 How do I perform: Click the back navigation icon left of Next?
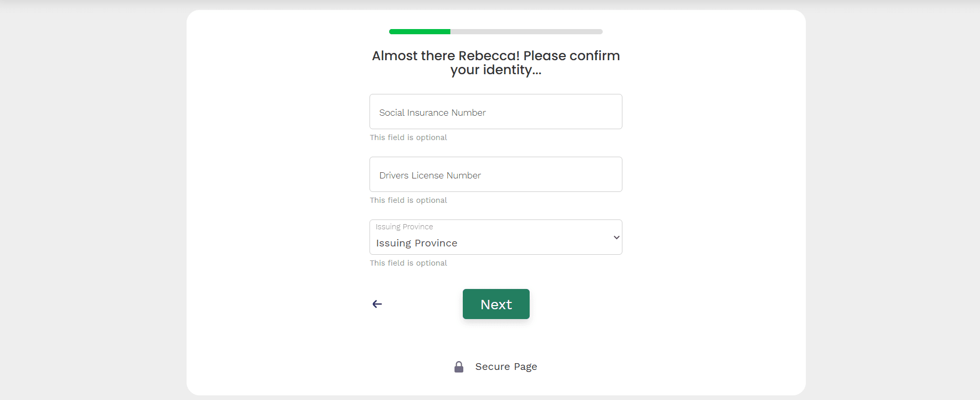pyautogui.click(x=377, y=304)
